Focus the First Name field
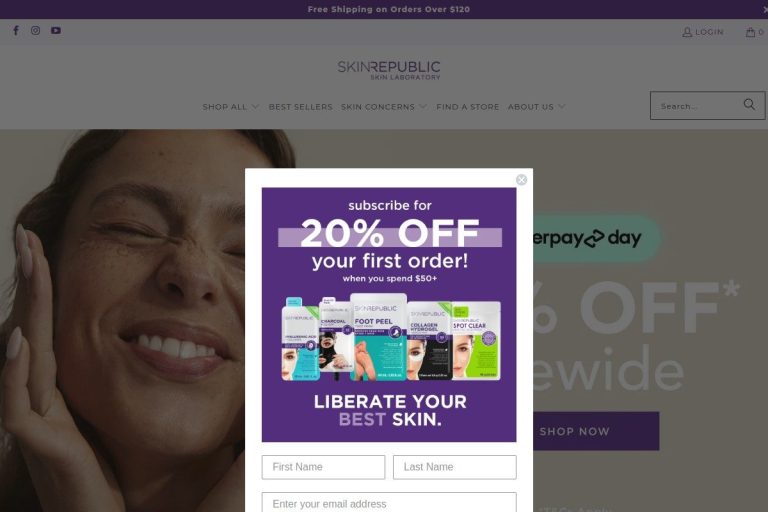768x512 pixels. coord(323,467)
